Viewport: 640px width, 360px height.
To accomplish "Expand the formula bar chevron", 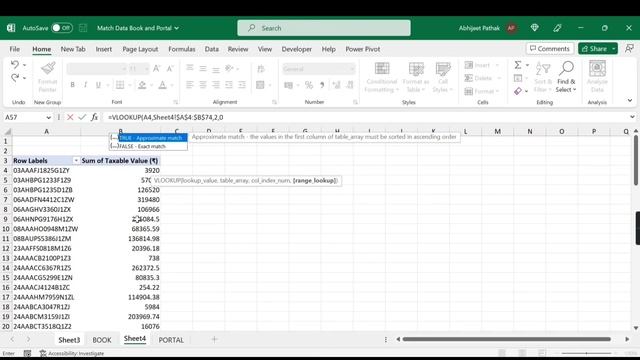I will [632, 117].
